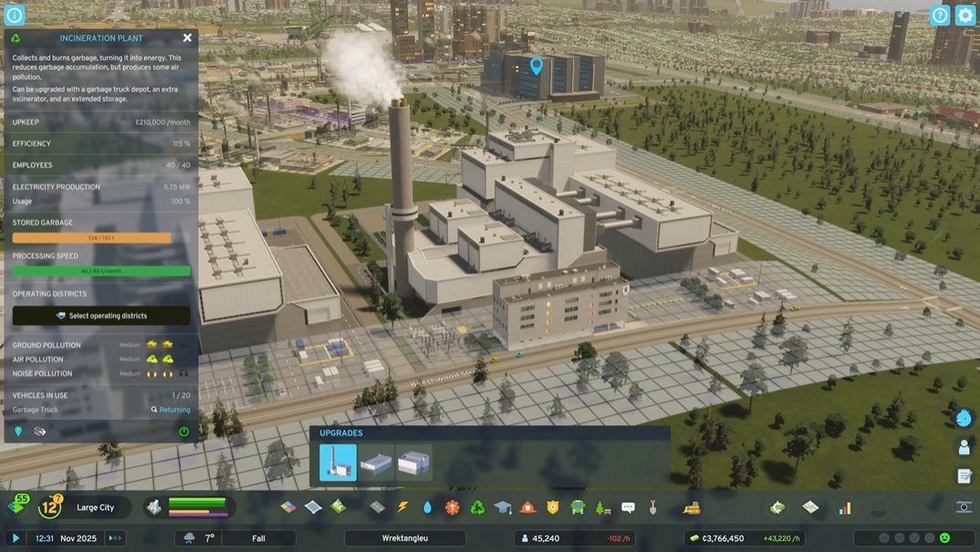Close the Incineration Plant panel
This screenshot has width=980, height=552.
[x=187, y=37]
